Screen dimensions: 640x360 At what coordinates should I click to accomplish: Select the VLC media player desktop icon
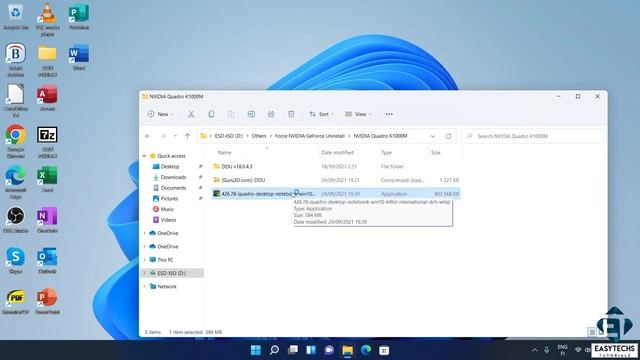coord(47,19)
